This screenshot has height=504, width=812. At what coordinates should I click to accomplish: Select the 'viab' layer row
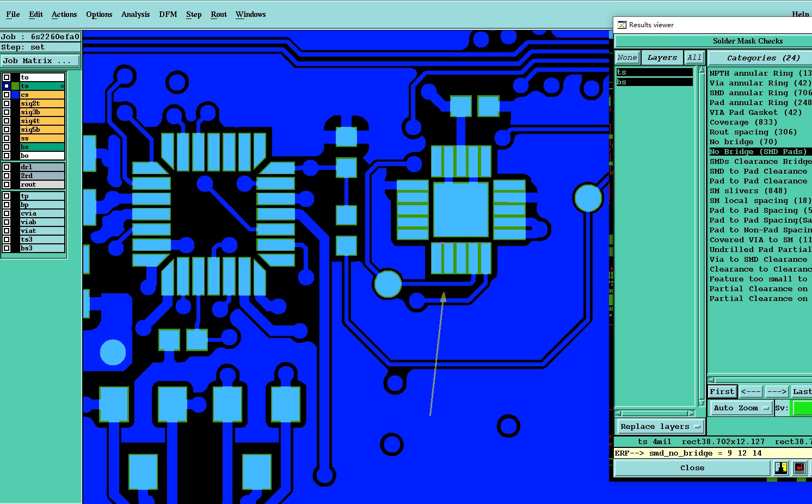point(42,222)
